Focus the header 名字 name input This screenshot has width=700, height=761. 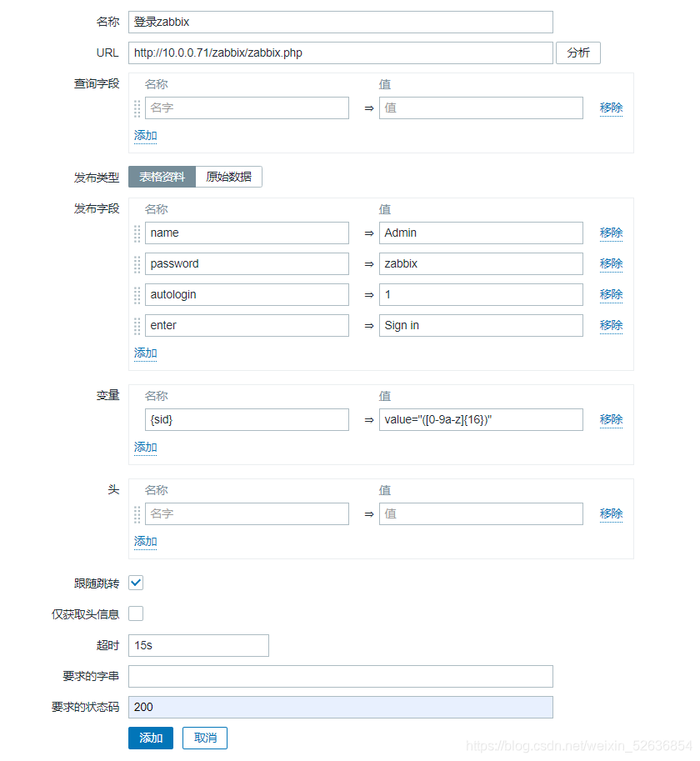247,514
